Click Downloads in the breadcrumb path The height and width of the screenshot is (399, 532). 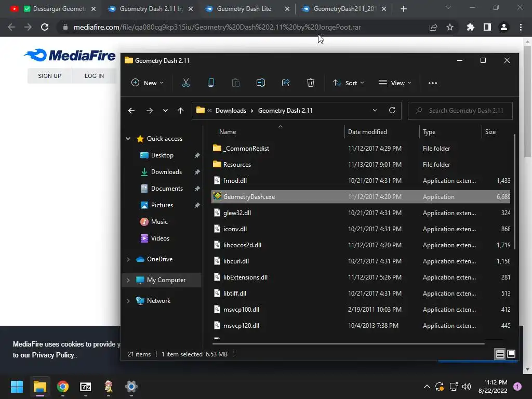231,111
